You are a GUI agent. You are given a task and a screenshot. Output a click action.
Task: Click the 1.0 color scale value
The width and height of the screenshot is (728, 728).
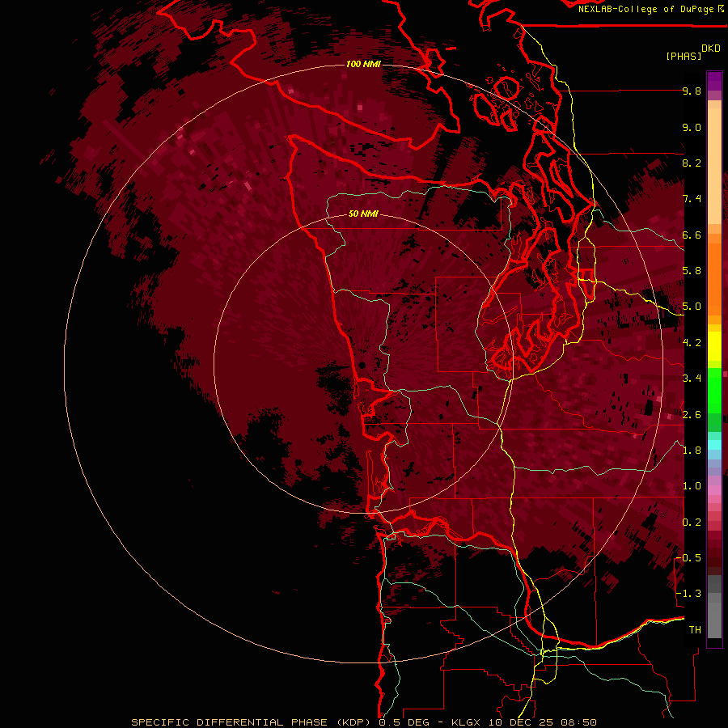tap(692, 486)
